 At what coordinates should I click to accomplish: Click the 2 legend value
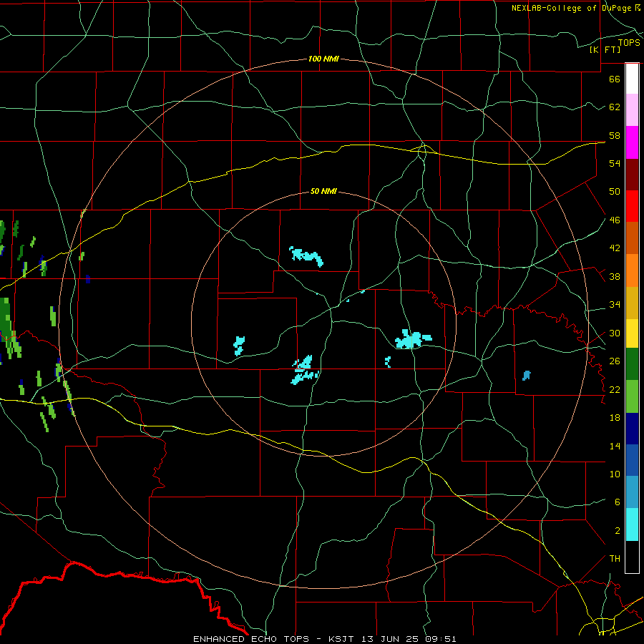(x=618, y=531)
